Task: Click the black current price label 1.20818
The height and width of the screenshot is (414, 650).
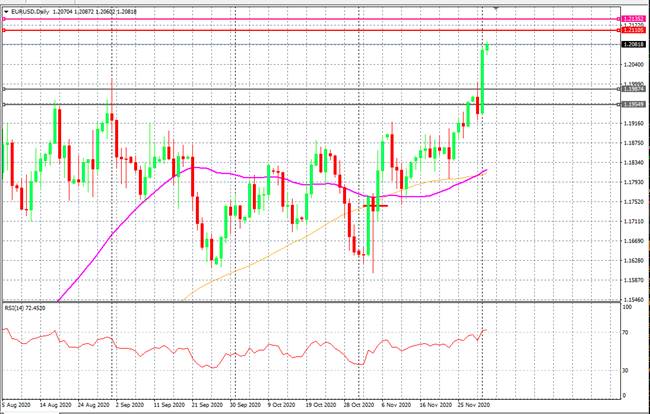Action: tap(633, 44)
